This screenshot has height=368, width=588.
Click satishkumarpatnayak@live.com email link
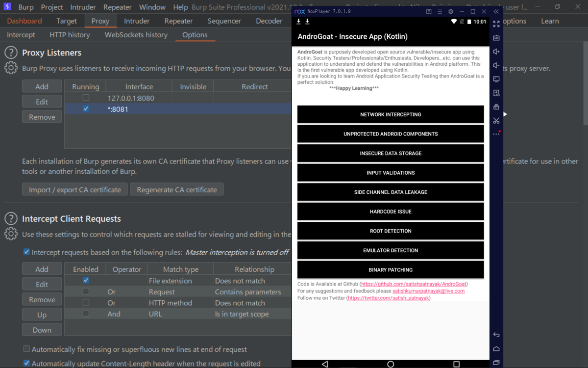click(x=428, y=291)
